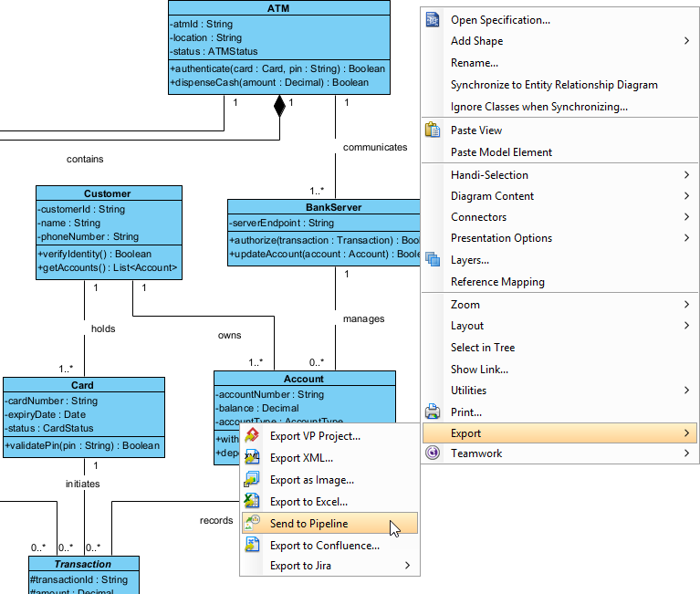
Task: Click the Paste View clipboard icon
Action: pyautogui.click(x=433, y=130)
